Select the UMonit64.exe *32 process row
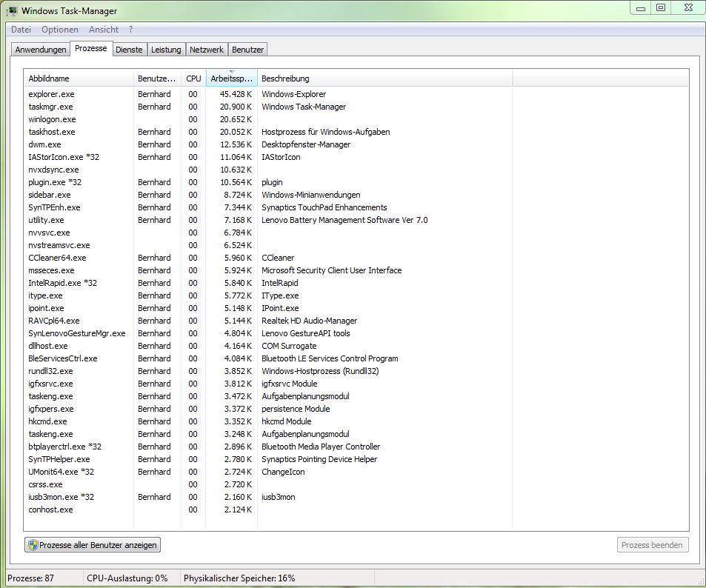 pos(268,472)
